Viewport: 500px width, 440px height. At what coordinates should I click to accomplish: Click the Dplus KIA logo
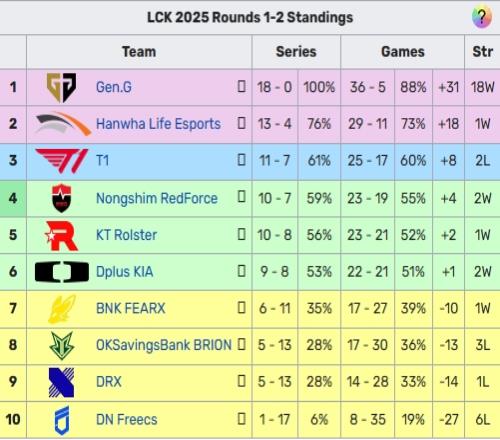pyautogui.click(x=62, y=272)
